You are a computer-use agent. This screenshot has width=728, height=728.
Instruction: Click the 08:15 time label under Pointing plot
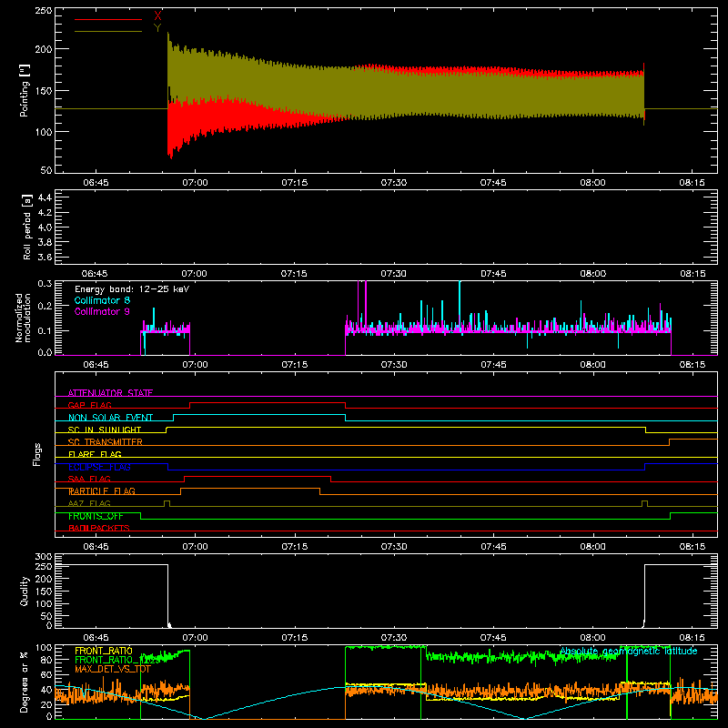click(x=692, y=183)
